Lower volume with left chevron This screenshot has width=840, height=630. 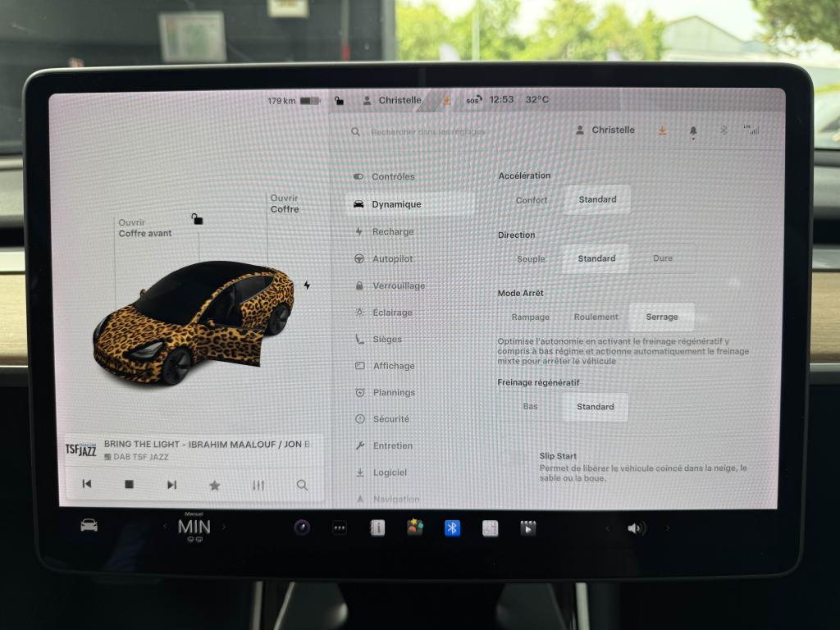(607, 528)
